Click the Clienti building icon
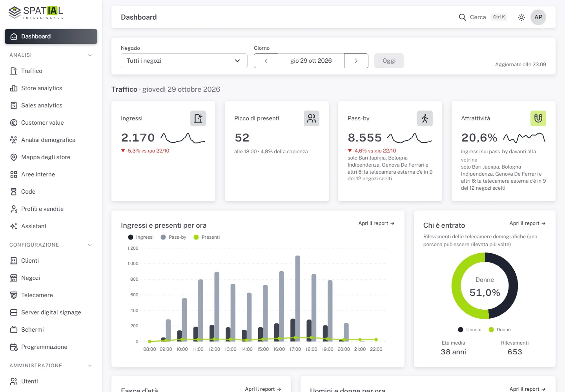The width and height of the screenshot is (565, 392). tap(14, 261)
